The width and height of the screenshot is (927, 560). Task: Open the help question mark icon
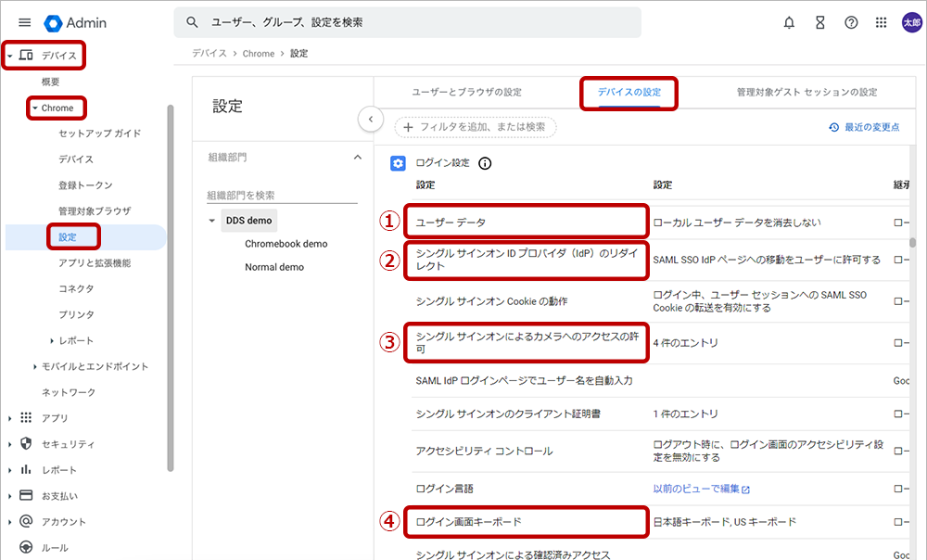tap(851, 22)
